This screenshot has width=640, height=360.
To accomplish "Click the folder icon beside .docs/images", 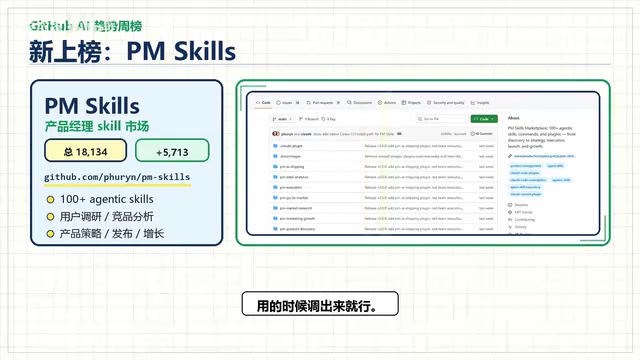I will pyautogui.click(x=275, y=156).
